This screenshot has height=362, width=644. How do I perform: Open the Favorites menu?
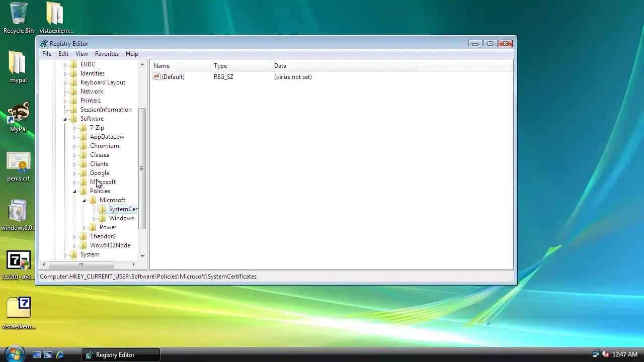[x=107, y=54]
